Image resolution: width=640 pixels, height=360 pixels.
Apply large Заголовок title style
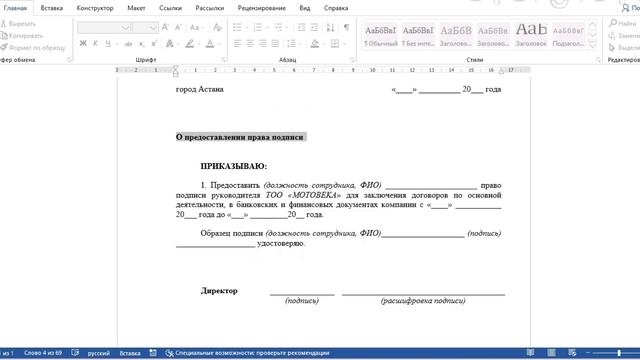coord(531,36)
